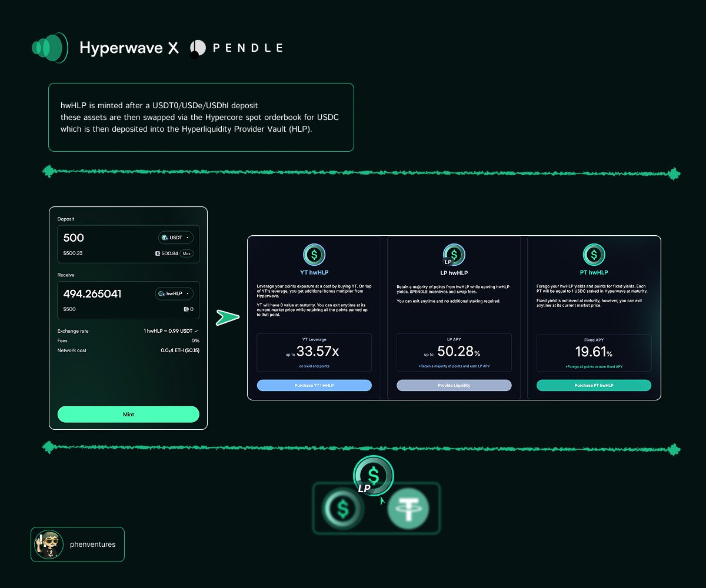This screenshot has width=706, height=588.
Task: Click the hwHLP minting description text box
Action: [201, 118]
